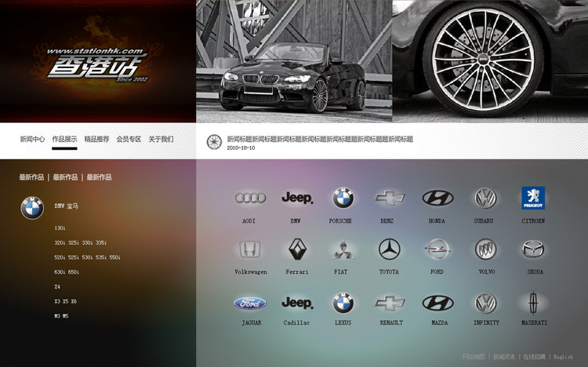Image resolution: width=588 pixels, height=367 pixels.
Task: Click the alloy wheel close-up banner photo
Action: (490, 61)
